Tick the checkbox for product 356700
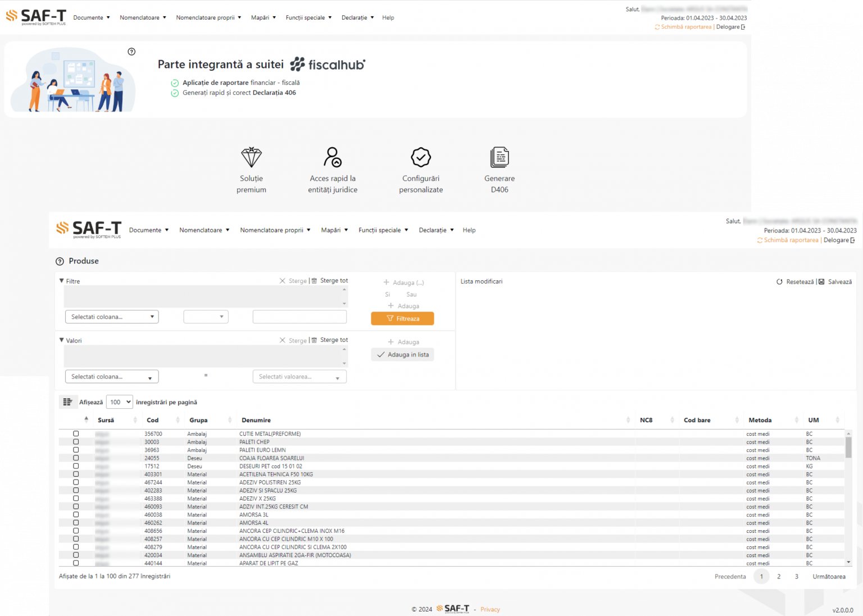Viewport: 863px width, 616px height. 76,434
